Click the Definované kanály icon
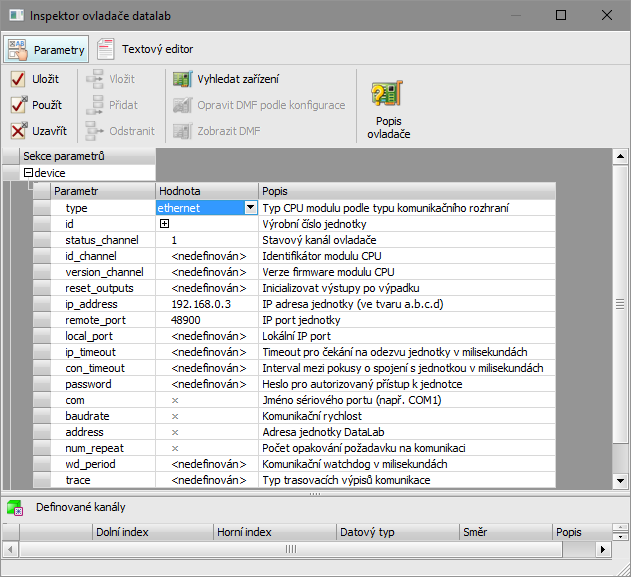Screen dimensions: 631x577 coord(15,508)
